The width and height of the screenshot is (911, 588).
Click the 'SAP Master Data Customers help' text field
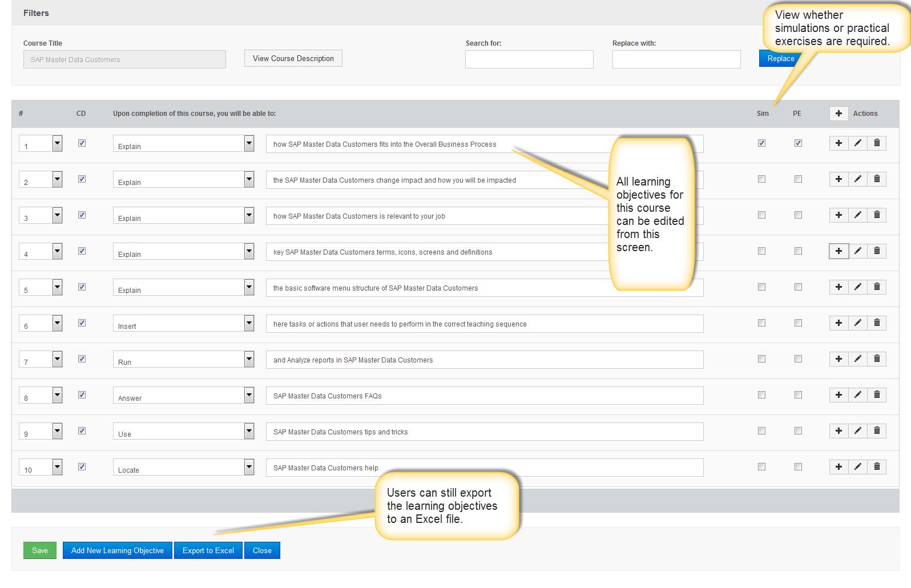(485, 468)
